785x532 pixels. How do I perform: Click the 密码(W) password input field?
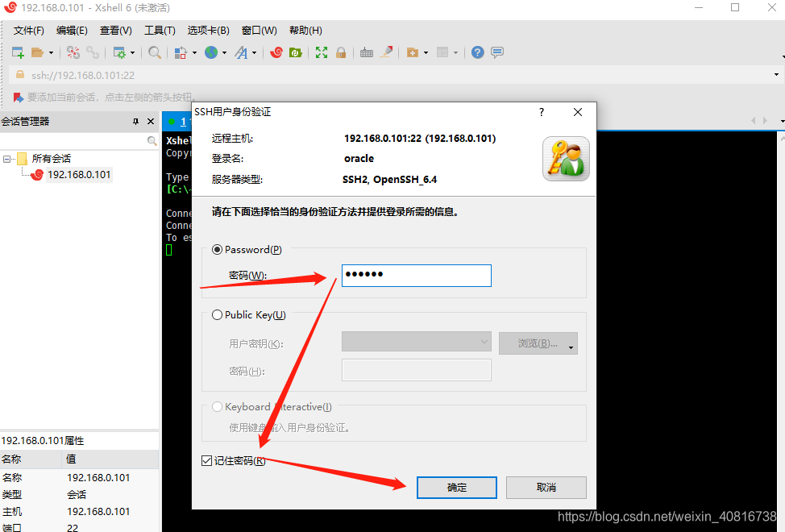417,276
